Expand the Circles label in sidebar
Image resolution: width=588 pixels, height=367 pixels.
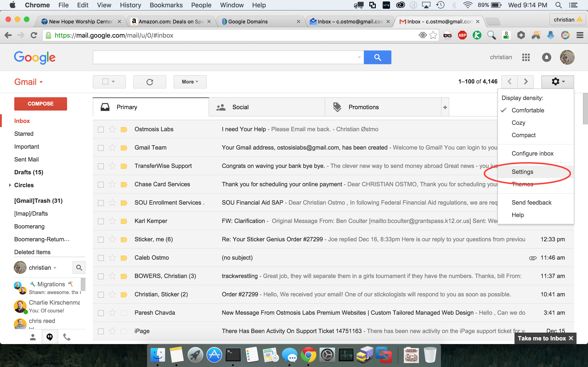click(x=10, y=185)
